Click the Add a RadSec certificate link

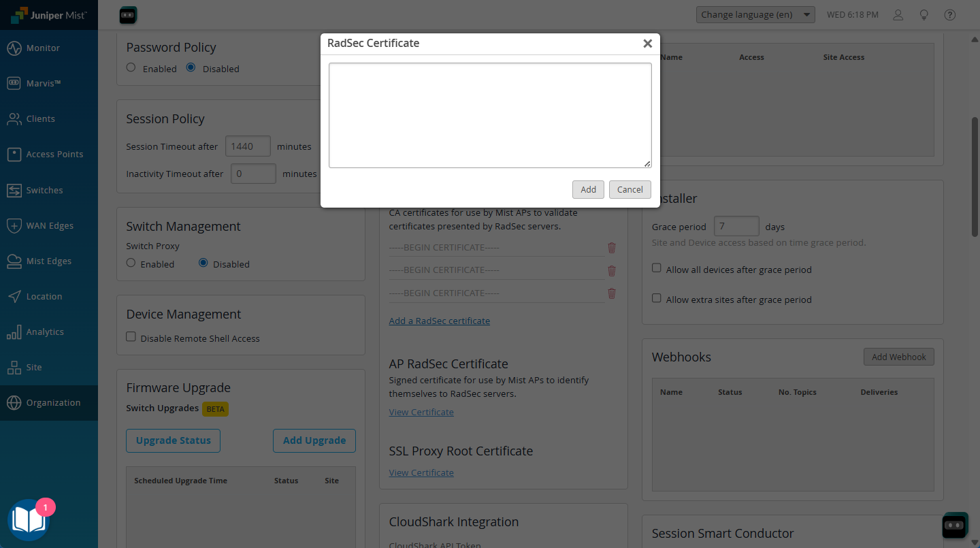tap(439, 321)
